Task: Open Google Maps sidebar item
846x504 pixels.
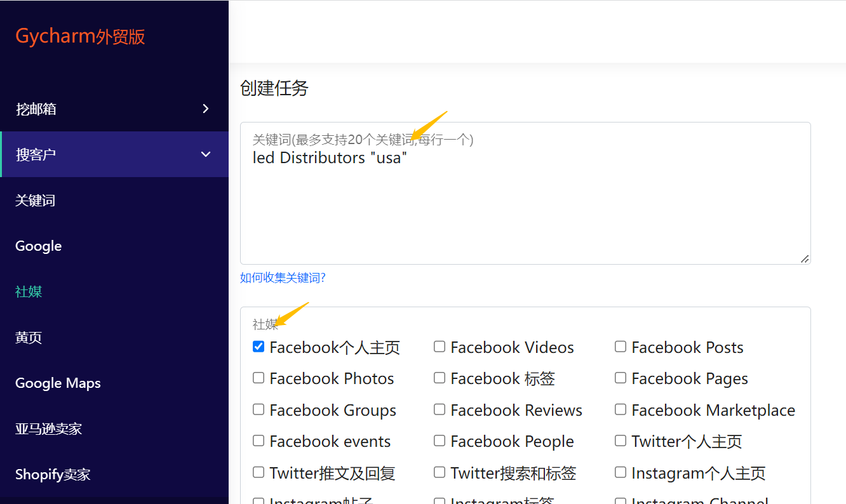Action: [x=58, y=383]
